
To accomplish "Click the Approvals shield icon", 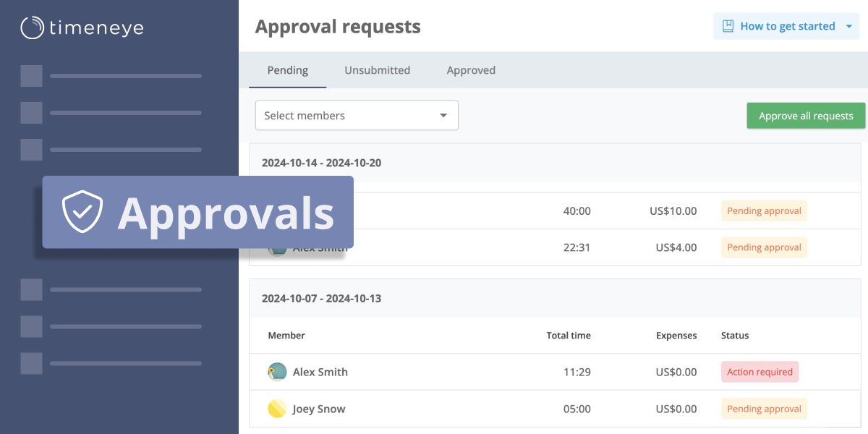I will tap(83, 212).
